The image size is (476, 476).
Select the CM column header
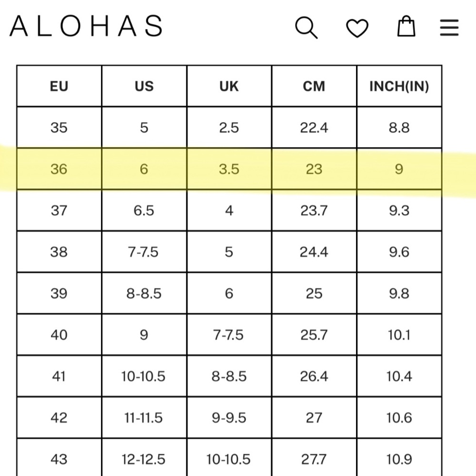pyautogui.click(x=314, y=86)
